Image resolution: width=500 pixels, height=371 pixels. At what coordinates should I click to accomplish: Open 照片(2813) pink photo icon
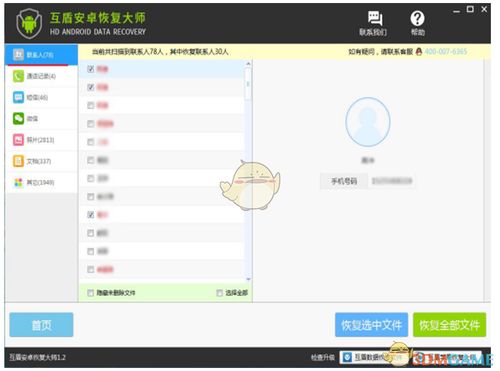pos(18,140)
